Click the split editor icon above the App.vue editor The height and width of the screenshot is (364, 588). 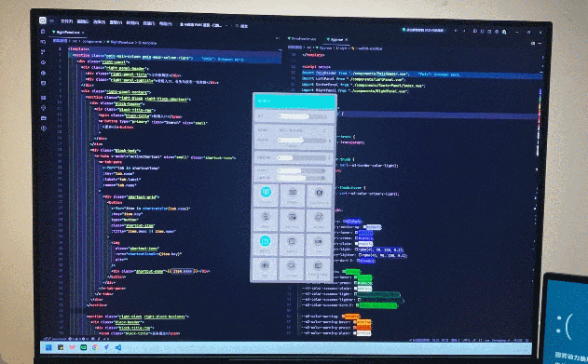coord(533,44)
